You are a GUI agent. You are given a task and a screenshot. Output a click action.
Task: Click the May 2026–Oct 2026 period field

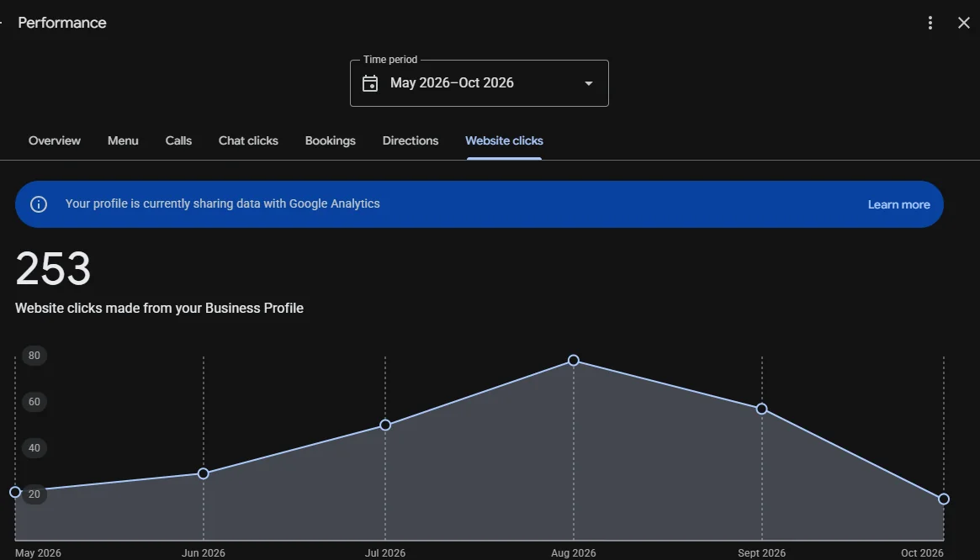click(479, 83)
